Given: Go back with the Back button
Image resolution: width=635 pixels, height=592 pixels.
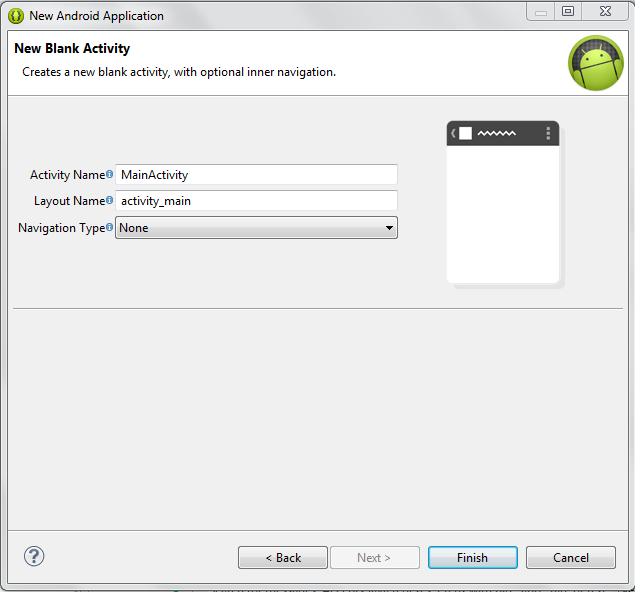Looking at the screenshot, I should (x=283, y=558).
